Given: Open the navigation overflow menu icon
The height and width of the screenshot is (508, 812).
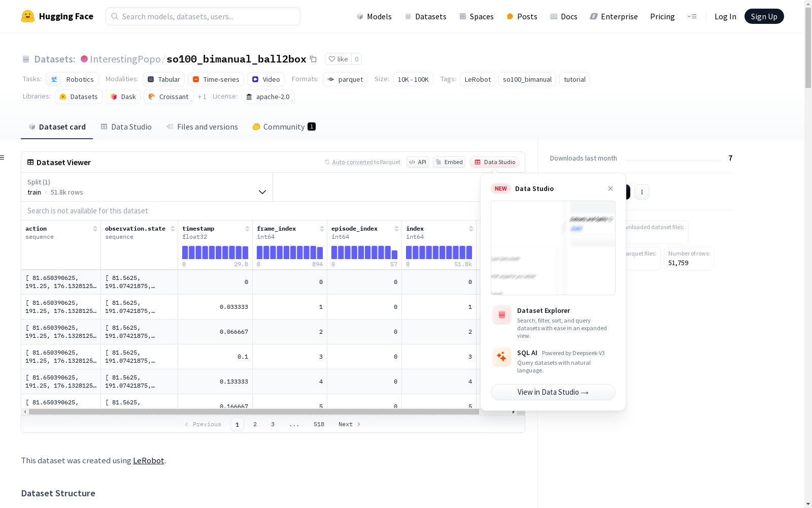Looking at the screenshot, I should 692,16.
